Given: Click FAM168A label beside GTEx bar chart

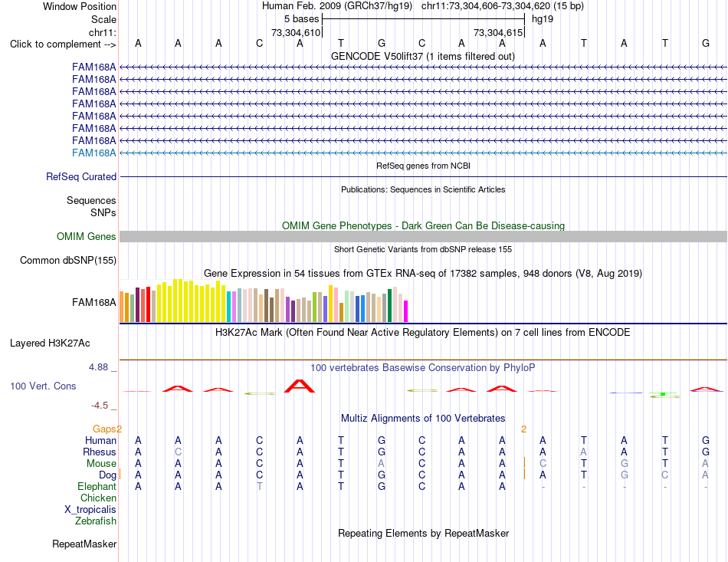Looking at the screenshot, I should point(93,302).
